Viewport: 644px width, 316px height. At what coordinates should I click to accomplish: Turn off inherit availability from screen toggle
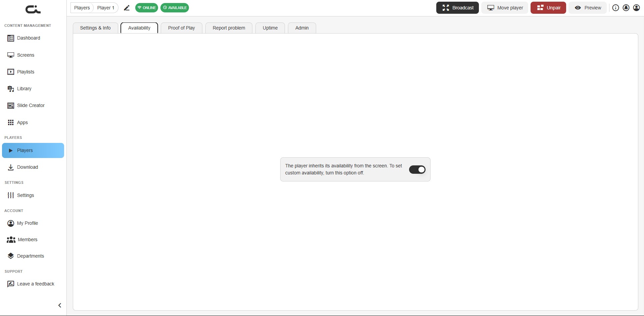[x=417, y=169]
